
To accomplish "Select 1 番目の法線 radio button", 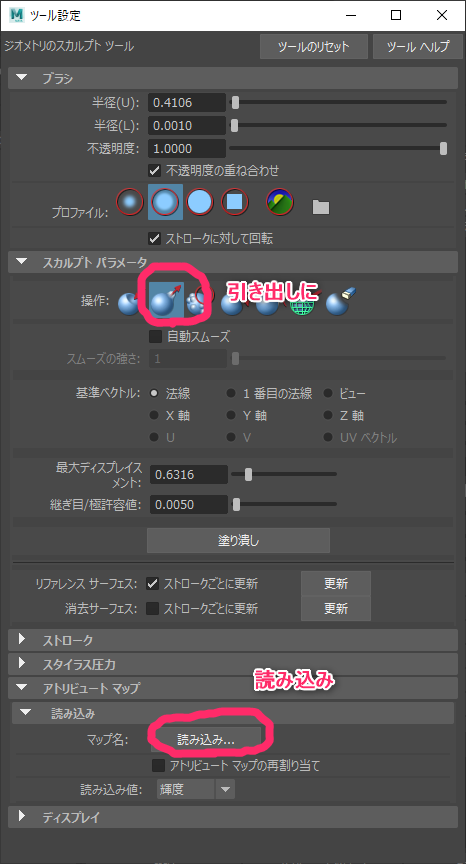I will point(231,393).
